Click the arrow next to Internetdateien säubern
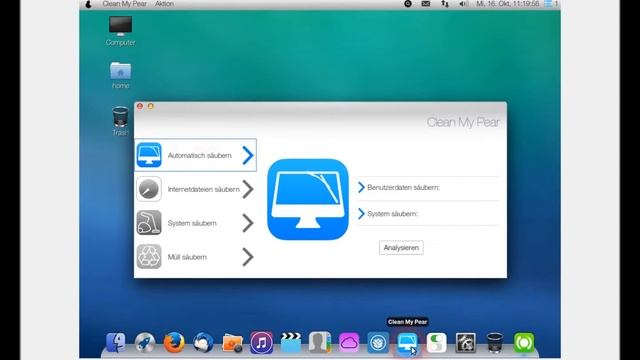640x360 pixels. (x=248, y=189)
